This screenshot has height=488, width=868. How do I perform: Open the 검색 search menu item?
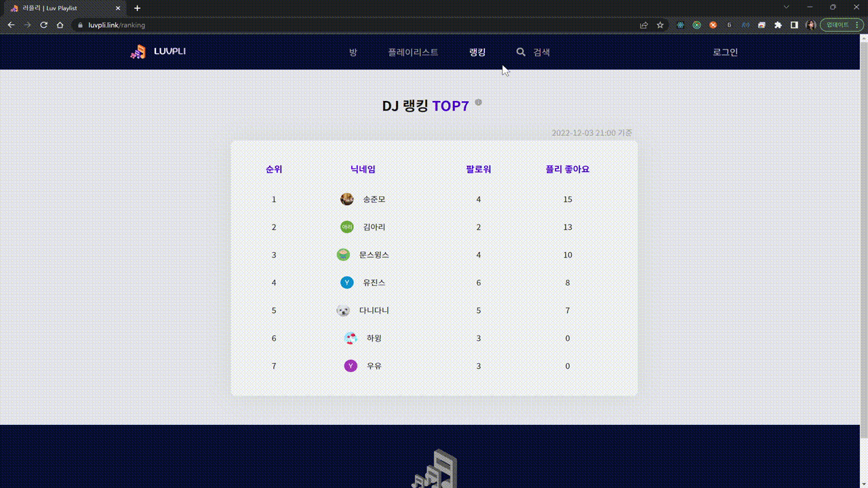(x=533, y=52)
